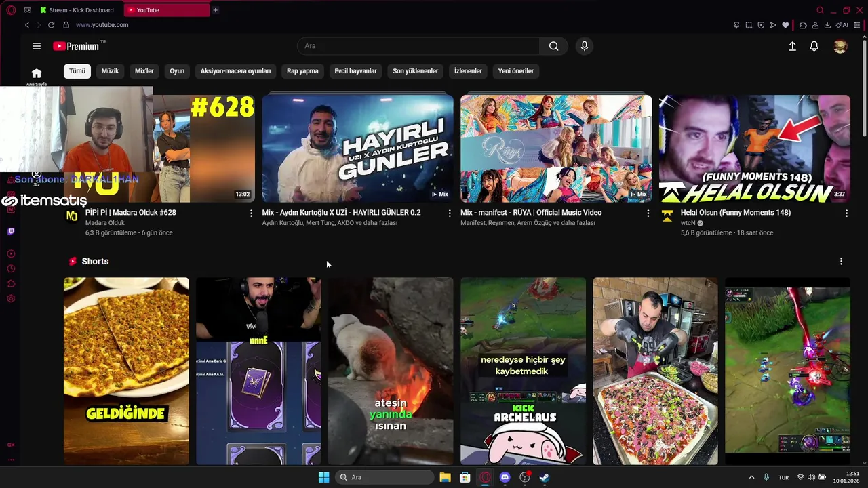Select the Oyun filter chip

[177, 71]
